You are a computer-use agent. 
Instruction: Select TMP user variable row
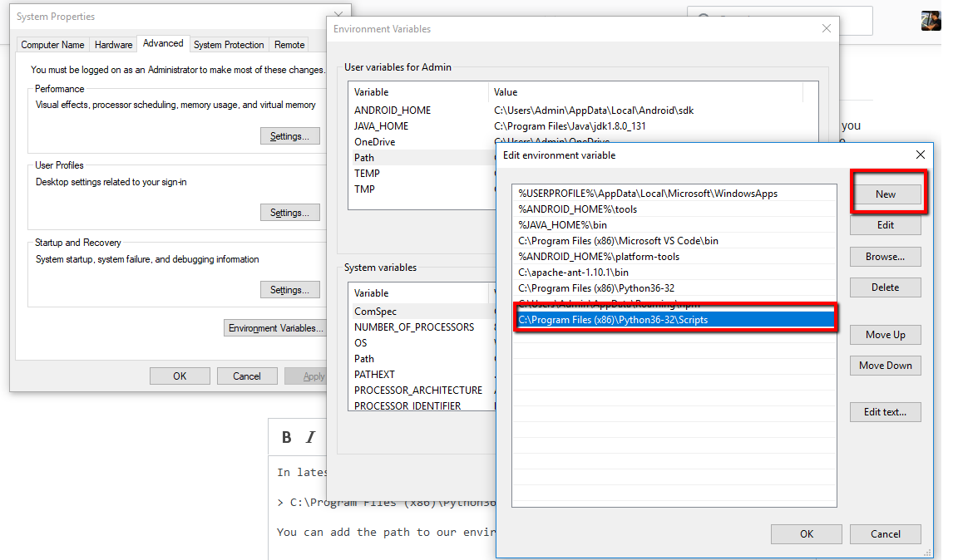pyautogui.click(x=423, y=189)
